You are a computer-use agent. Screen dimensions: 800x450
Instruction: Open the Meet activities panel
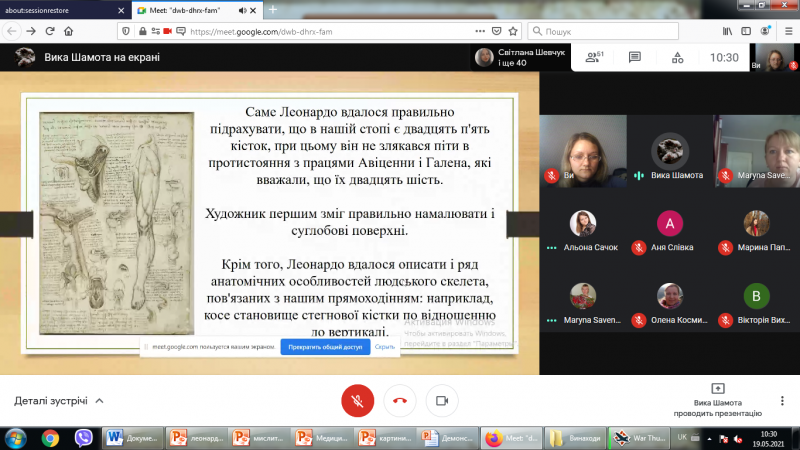pos(678,58)
